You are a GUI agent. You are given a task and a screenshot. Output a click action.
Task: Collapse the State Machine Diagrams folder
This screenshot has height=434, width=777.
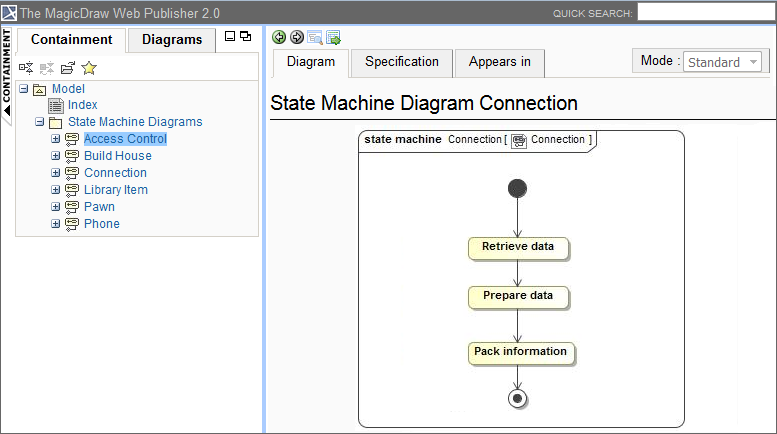coord(40,122)
